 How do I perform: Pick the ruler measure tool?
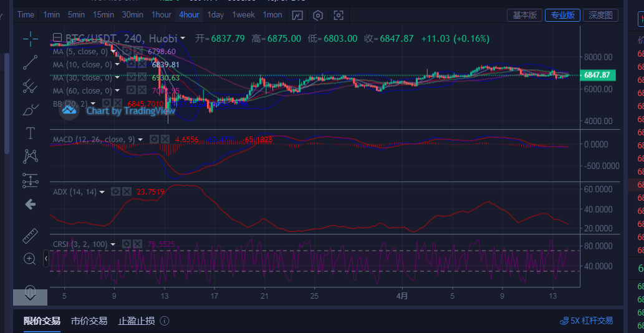[x=30, y=236]
